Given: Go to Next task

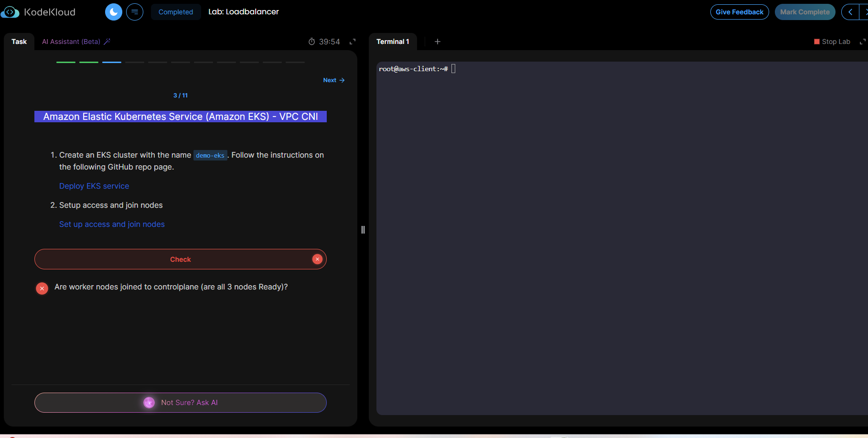Looking at the screenshot, I should pyautogui.click(x=334, y=80).
